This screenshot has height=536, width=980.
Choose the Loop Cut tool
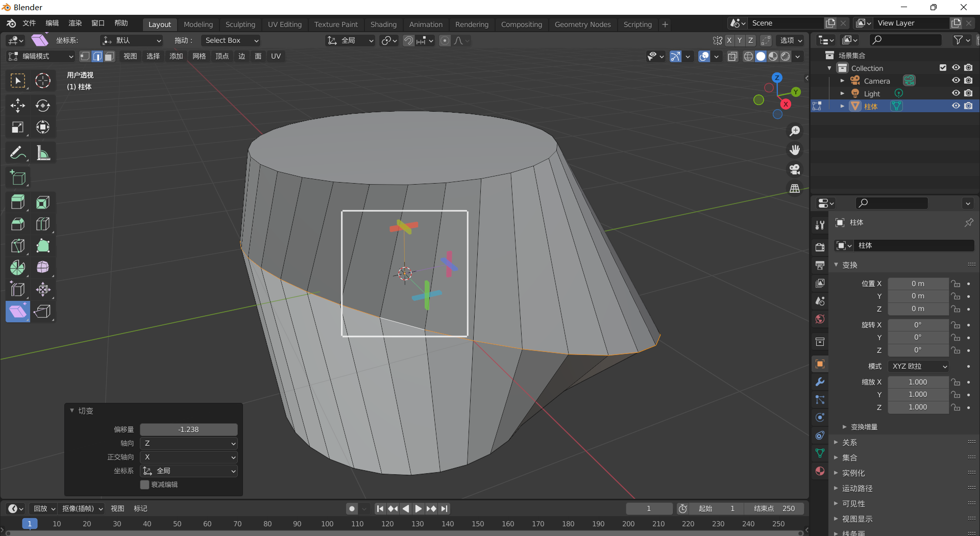point(43,224)
